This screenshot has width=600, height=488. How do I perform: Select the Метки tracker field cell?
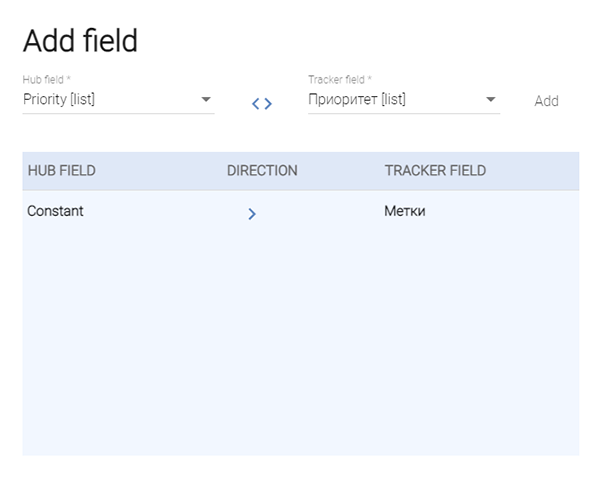click(405, 211)
